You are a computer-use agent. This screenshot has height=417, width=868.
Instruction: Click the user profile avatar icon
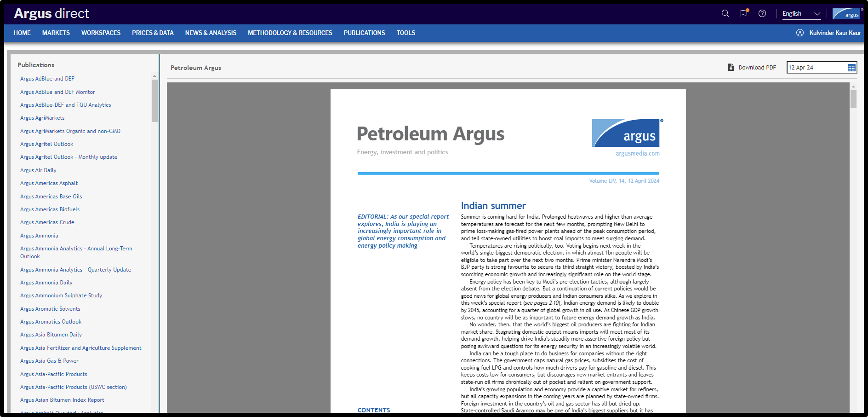point(800,33)
